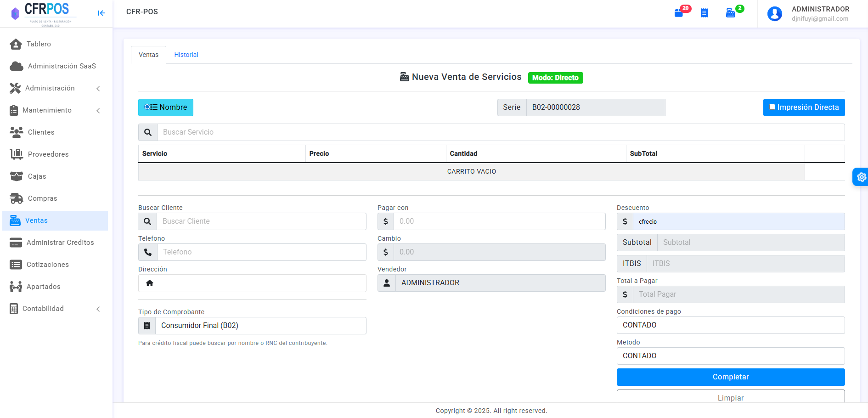The image size is (868, 418).
Task: Open Proveedores in the sidebar
Action: (x=55, y=154)
